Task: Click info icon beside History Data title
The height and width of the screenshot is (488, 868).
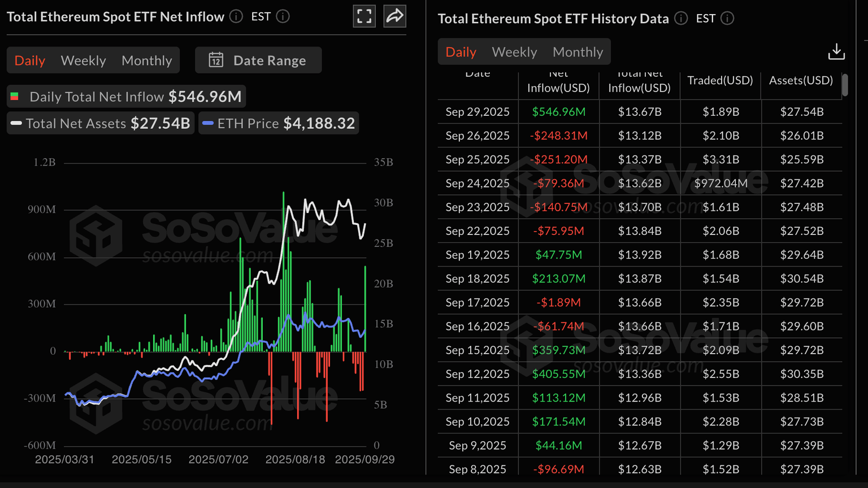Action: pyautogui.click(x=681, y=19)
